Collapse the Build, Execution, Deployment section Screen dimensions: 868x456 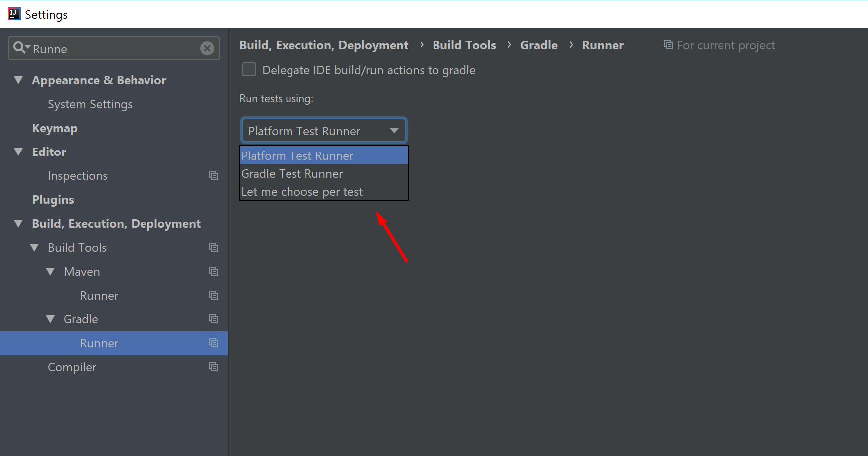18,223
